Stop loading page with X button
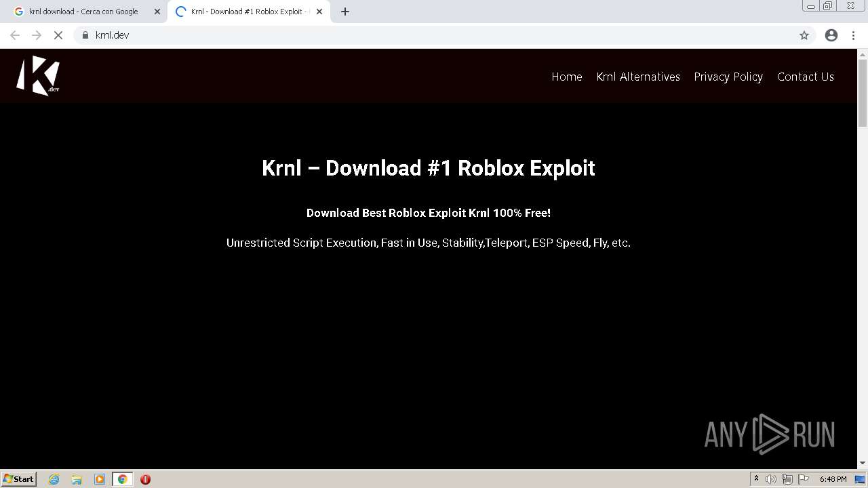 click(58, 35)
